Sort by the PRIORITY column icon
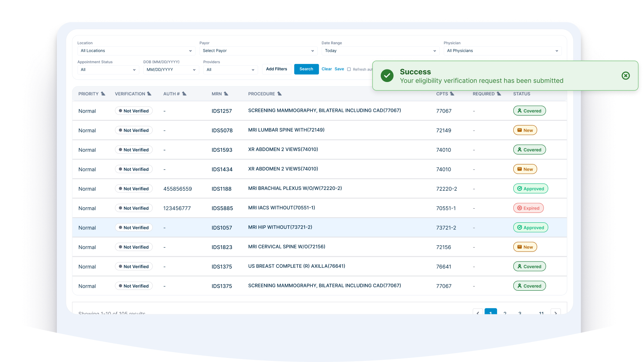This screenshot has height=362, width=644. 103,94
